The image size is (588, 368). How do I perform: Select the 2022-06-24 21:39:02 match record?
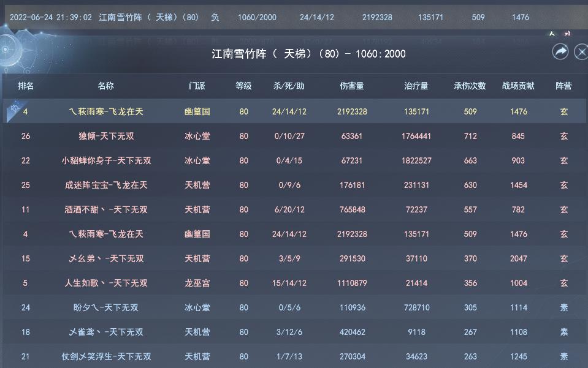point(294,17)
